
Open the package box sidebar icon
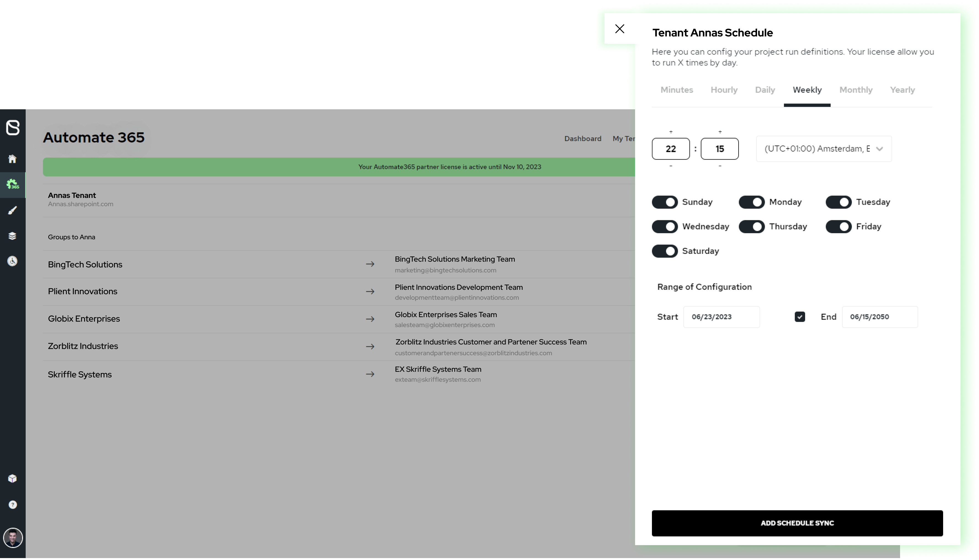pos(12,479)
